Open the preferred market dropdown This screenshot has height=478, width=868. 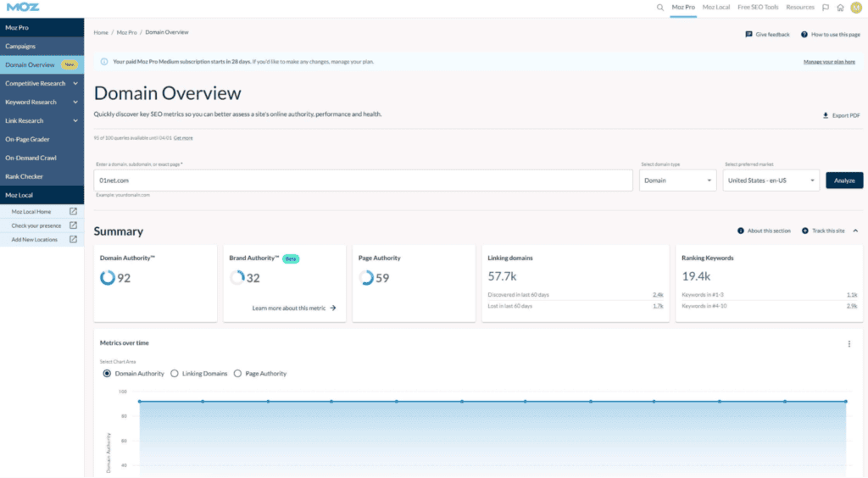771,181
